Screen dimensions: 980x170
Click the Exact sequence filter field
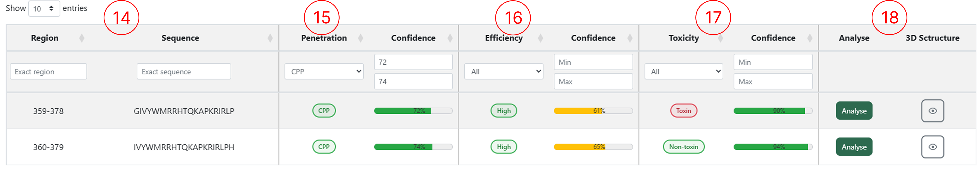pos(184,71)
